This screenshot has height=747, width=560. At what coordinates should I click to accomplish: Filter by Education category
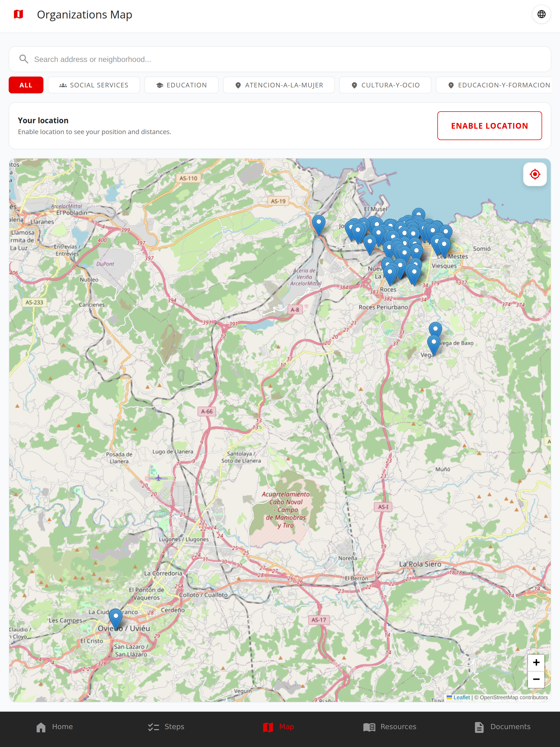click(x=181, y=85)
